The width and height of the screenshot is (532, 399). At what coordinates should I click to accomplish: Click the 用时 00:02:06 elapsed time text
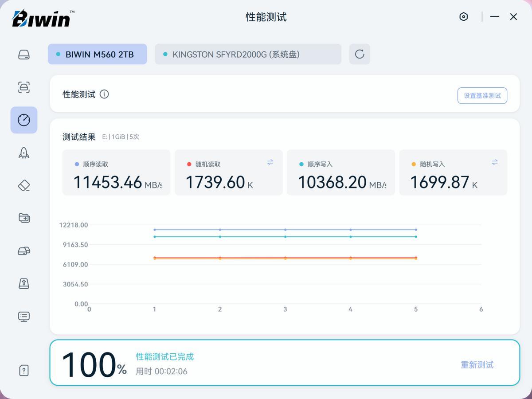[x=161, y=372]
